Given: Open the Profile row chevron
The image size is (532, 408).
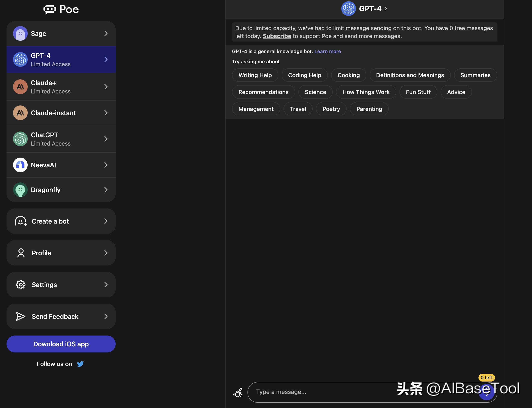Looking at the screenshot, I should pos(106,253).
